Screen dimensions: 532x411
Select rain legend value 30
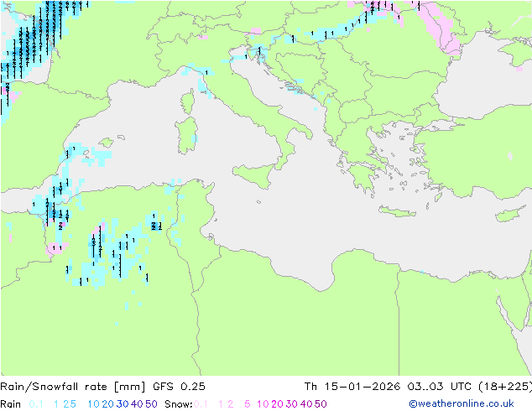(123, 404)
